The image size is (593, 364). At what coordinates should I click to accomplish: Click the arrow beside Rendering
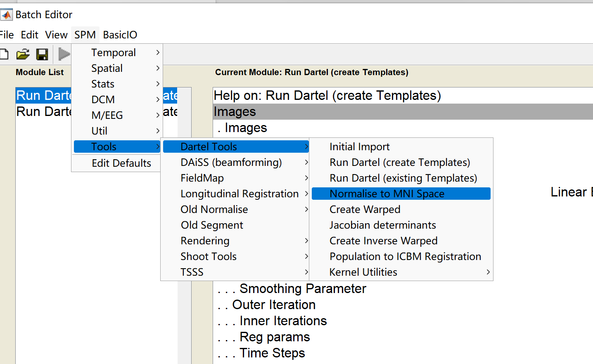coord(306,241)
